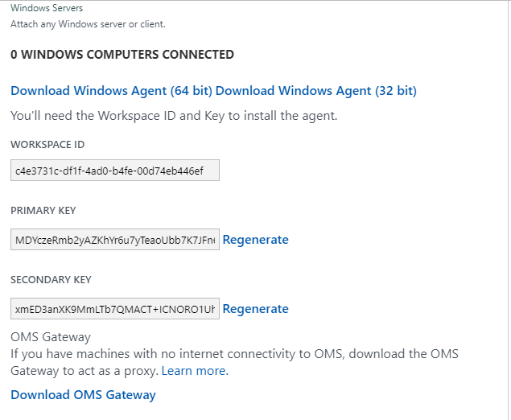Click the vertical divider at the panel's right edge

coord(507,210)
